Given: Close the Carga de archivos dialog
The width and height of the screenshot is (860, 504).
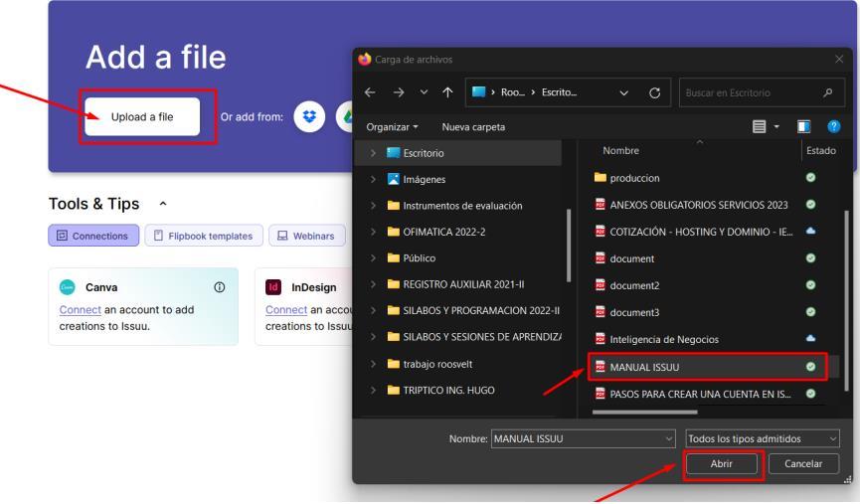Looking at the screenshot, I should click(838, 60).
